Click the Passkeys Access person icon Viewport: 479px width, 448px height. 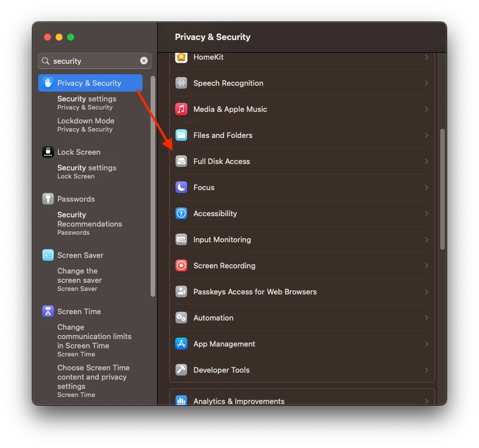[x=181, y=292]
